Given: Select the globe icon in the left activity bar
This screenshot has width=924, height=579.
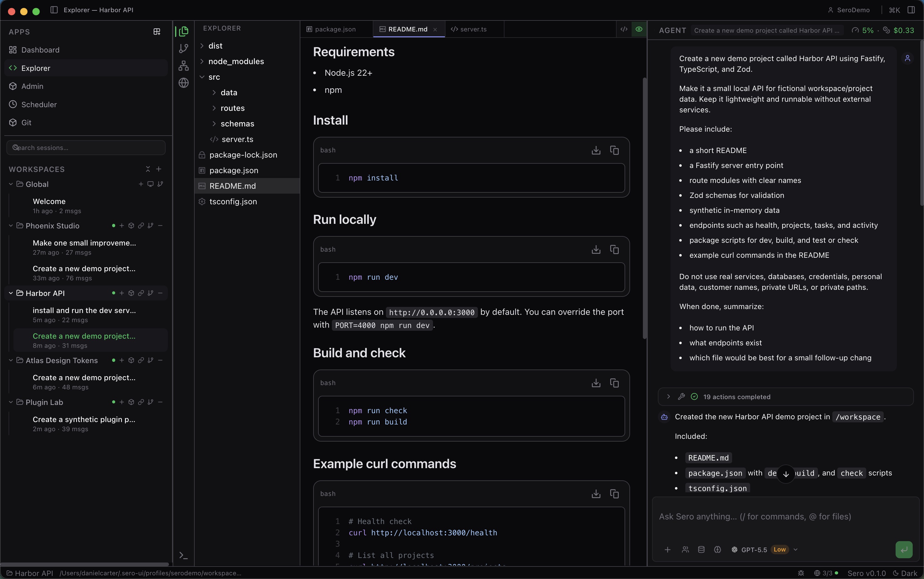Looking at the screenshot, I should click(184, 83).
